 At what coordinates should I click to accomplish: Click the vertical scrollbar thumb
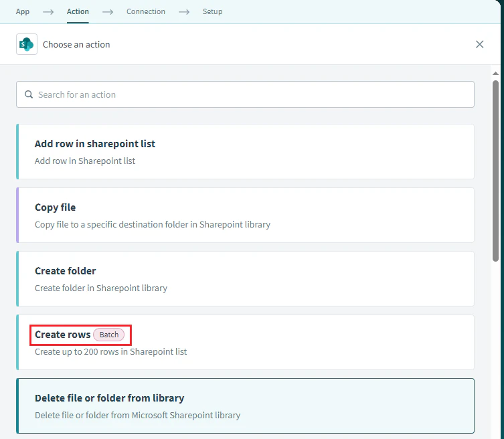[496, 171]
